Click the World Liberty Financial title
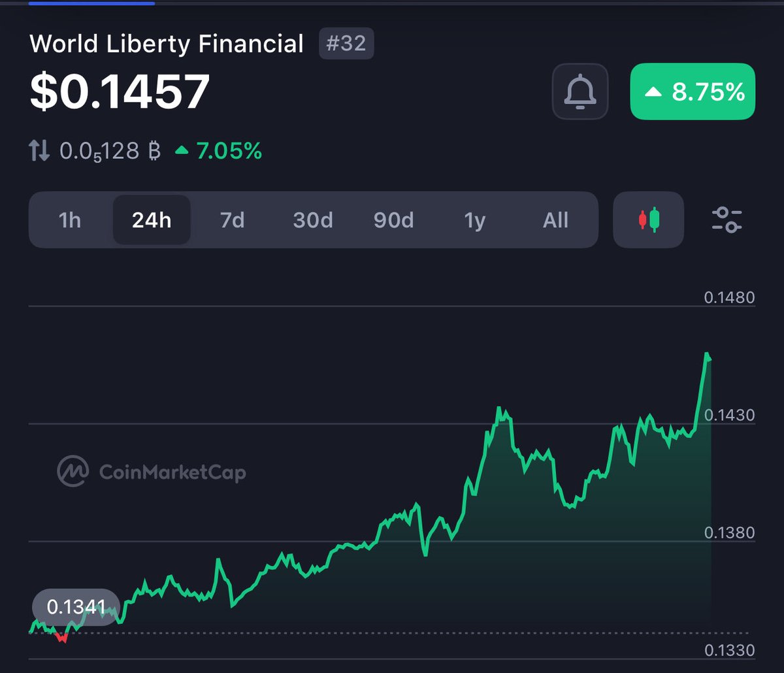784x673 pixels. (167, 44)
